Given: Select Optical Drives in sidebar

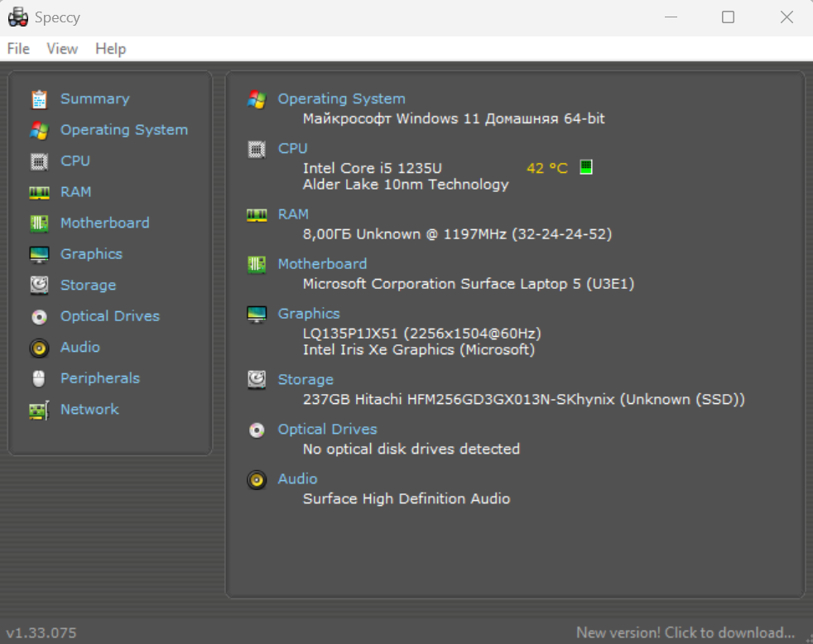Looking at the screenshot, I should [x=110, y=316].
